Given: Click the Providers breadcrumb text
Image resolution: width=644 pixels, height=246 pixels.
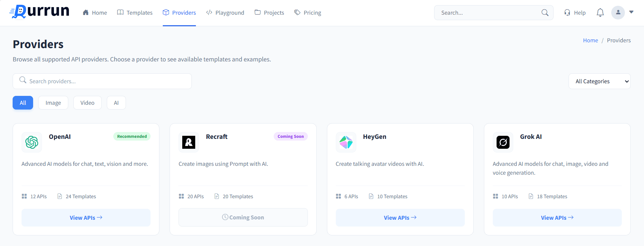Looking at the screenshot, I should coord(619,40).
